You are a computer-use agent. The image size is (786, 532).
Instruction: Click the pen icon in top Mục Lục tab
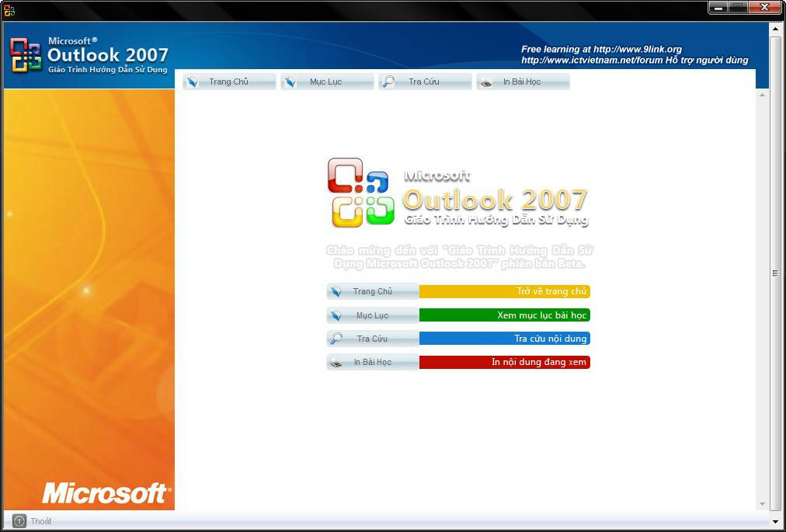click(x=290, y=82)
